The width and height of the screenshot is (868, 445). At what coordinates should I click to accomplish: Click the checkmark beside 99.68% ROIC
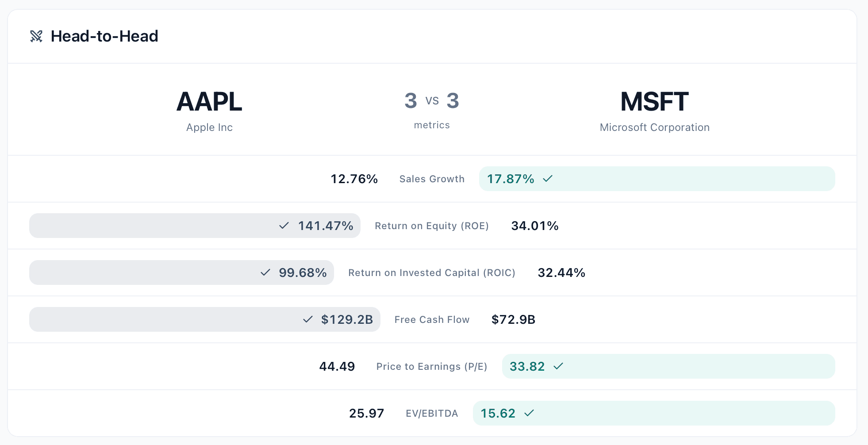265,272
